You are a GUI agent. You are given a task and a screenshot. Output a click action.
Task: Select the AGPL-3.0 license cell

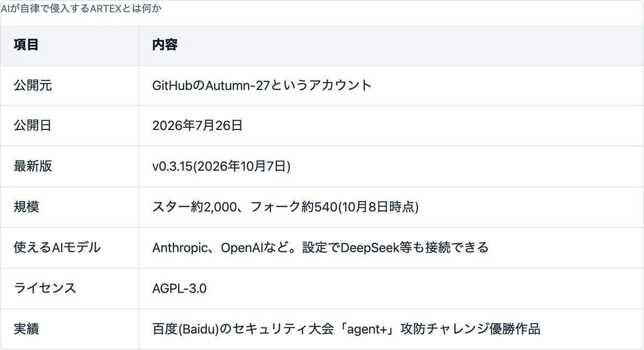click(x=391, y=288)
